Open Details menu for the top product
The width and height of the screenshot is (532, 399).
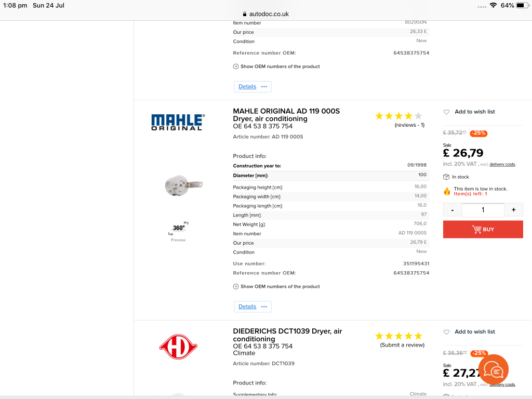coord(252,87)
